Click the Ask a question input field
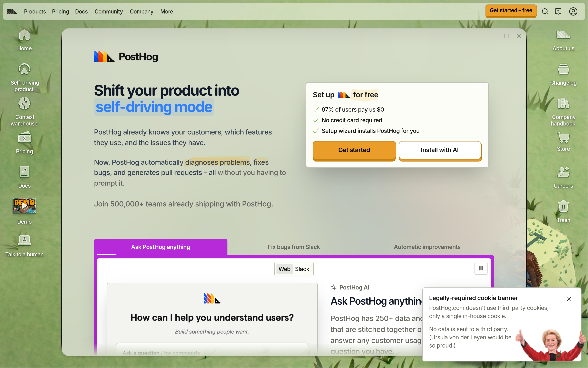The image size is (588, 368). pos(212,350)
